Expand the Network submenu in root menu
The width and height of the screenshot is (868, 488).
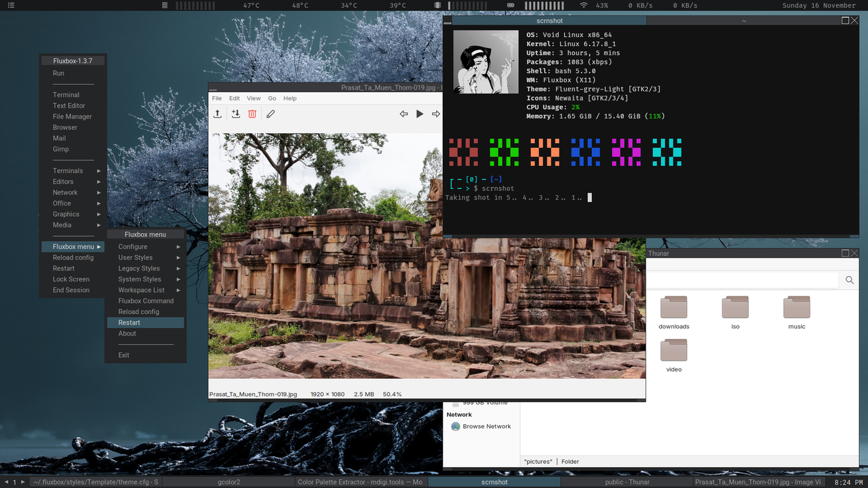point(73,192)
